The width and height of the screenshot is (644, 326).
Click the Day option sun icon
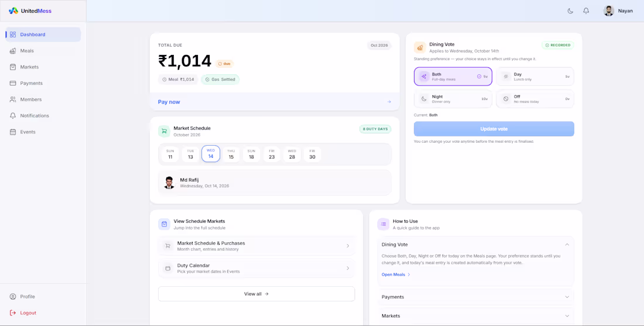pos(506,76)
